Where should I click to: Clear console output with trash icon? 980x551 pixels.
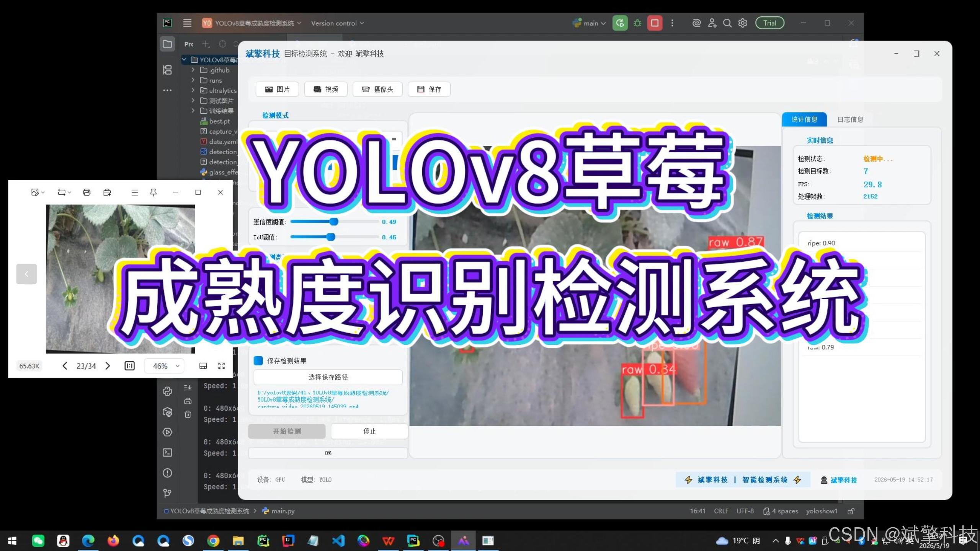click(188, 414)
